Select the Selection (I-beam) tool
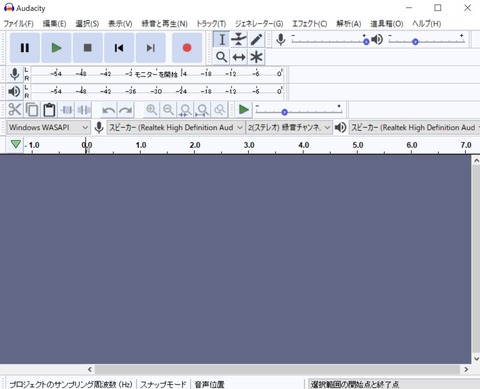This screenshot has height=389, width=480. (x=221, y=40)
